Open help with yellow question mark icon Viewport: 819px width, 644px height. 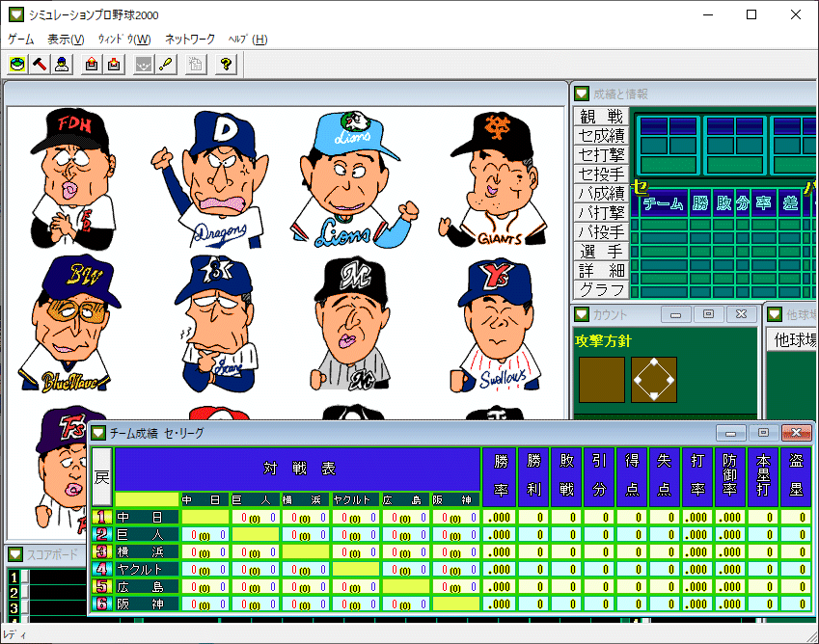pos(226,65)
